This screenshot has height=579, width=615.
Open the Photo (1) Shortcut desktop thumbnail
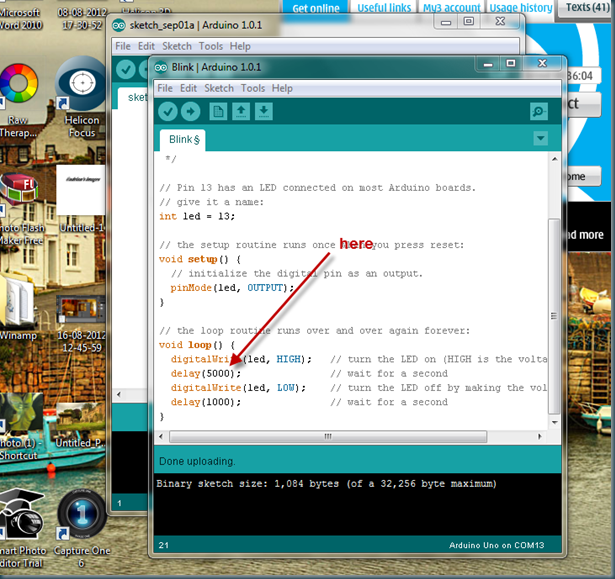tap(20, 428)
